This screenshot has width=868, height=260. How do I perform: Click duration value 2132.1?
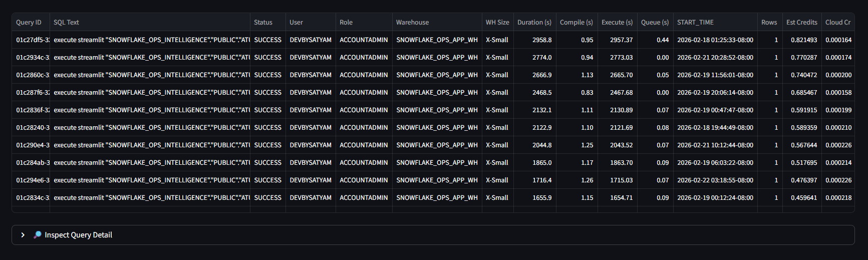pos(542,110)
